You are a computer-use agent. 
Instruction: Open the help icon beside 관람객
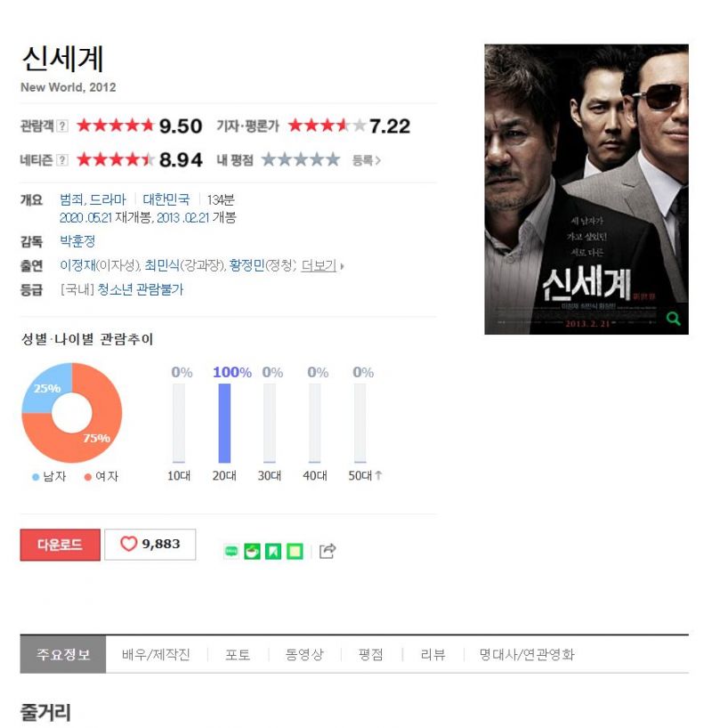62,125
